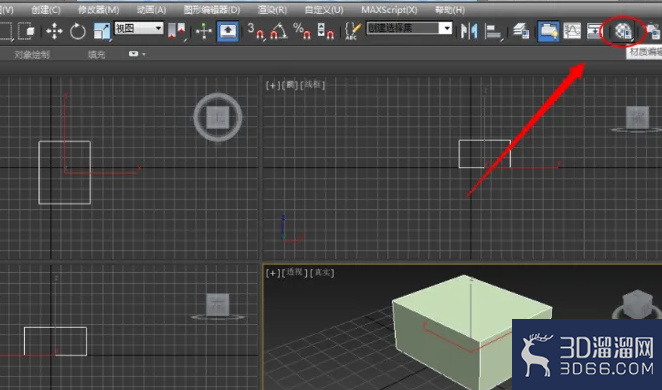The height and width of the screenshot is (390, 662).
Task: Open the 渲染(R) menu
Action: point(272,10)
